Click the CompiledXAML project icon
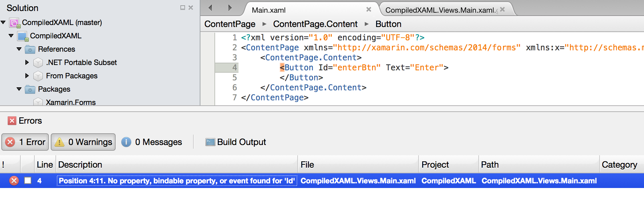This screenshot has width=644, height=208. tap(22, 36)
